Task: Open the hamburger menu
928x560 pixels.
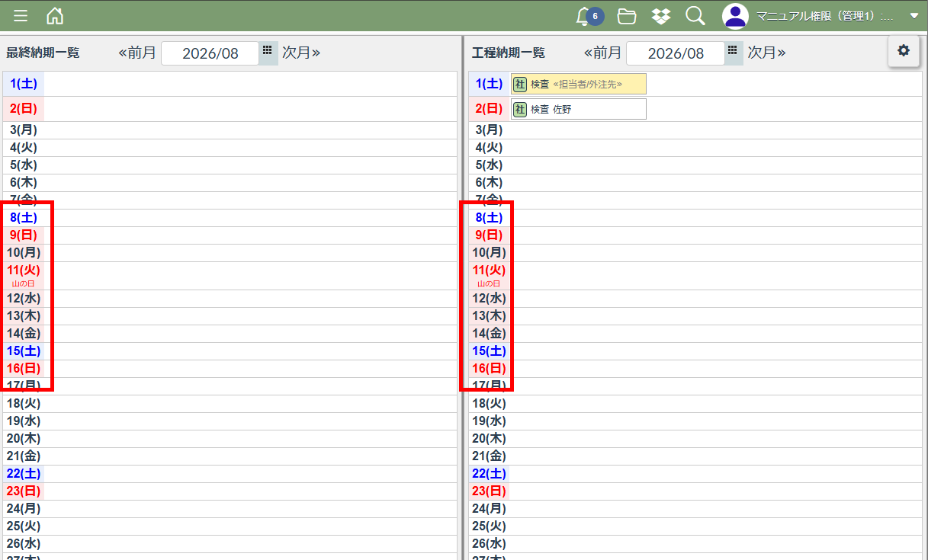Action: (21, 16)
